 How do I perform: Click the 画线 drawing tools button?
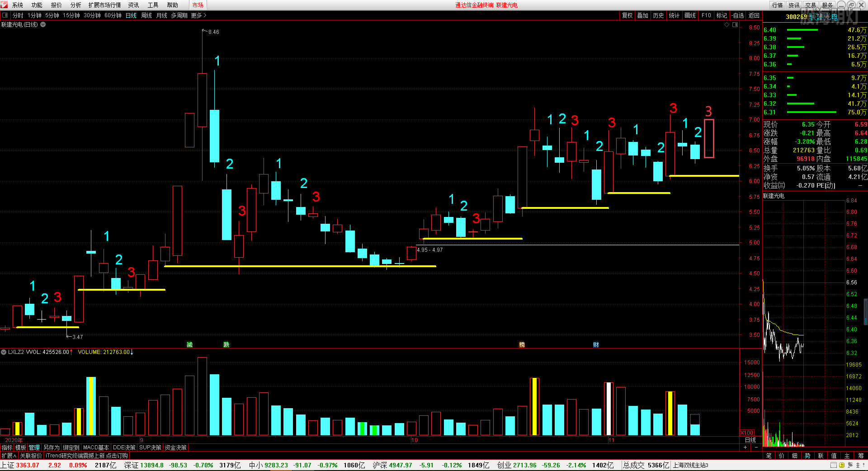[x=690, y=15]
